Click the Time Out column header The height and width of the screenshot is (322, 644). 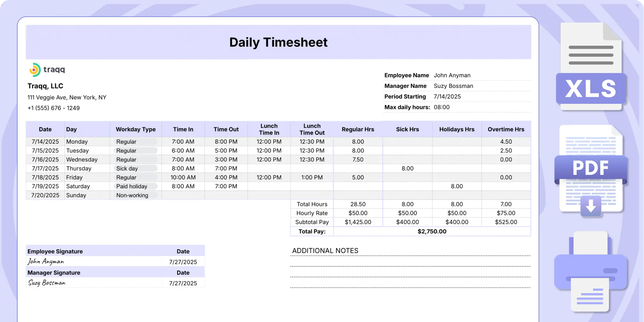click(226, 129)
